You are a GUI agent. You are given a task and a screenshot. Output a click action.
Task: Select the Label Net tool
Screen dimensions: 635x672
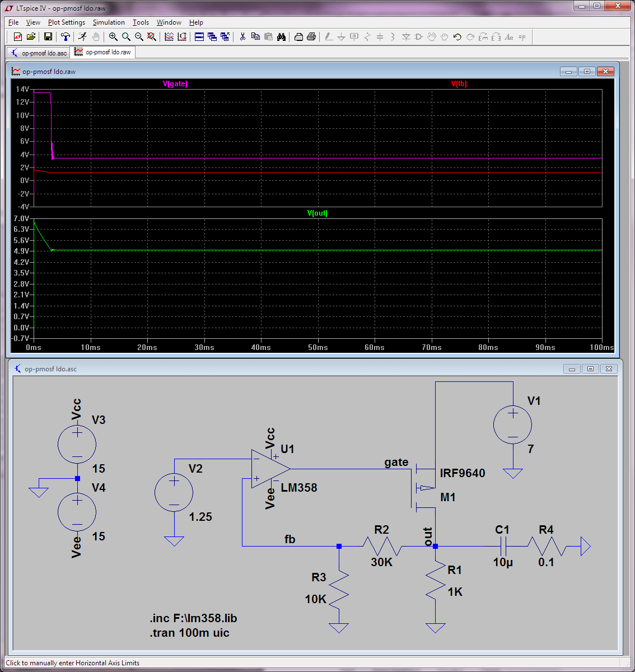[354, 37]
